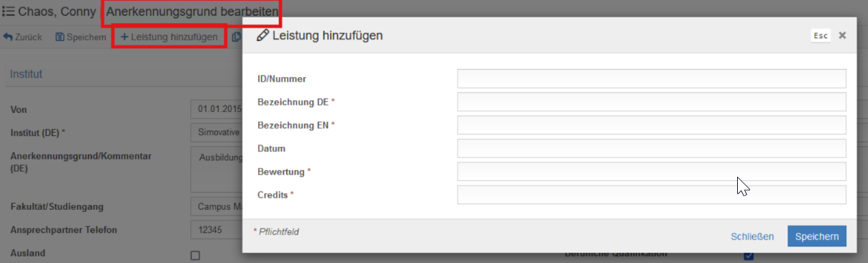Select the Ansprechpartner Telefon field
Screen dimensions: 868x263
tap(216, 230)
